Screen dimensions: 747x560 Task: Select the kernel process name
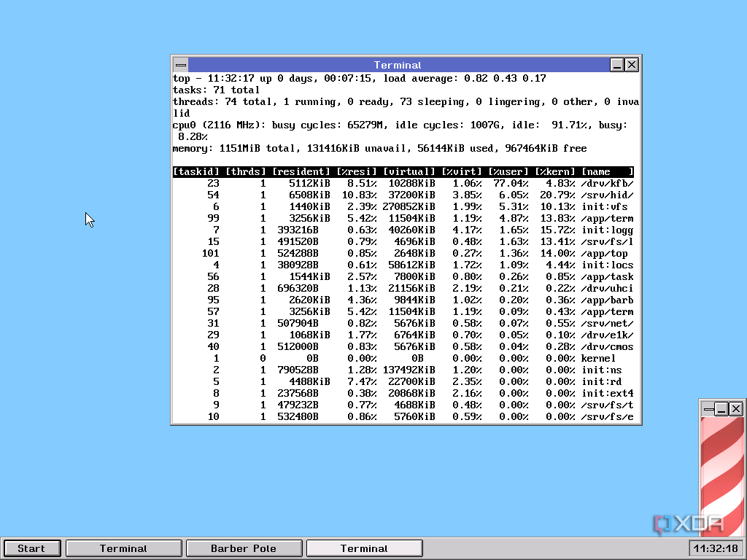point(599,358)
